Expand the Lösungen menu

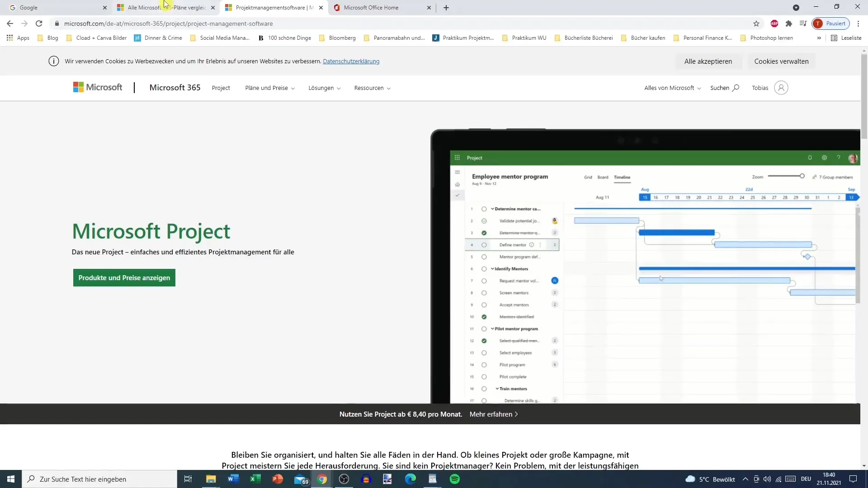click(325, 88)
